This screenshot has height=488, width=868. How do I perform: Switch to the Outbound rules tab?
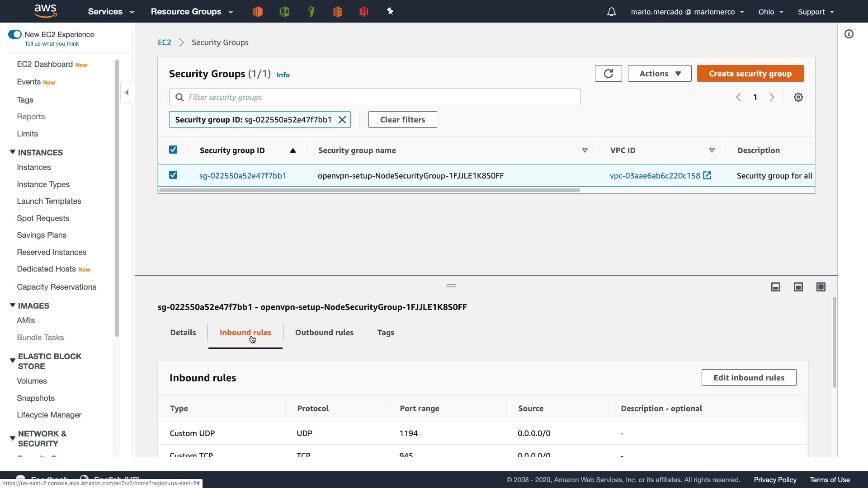pyautogui.click(x=324, y=333)
